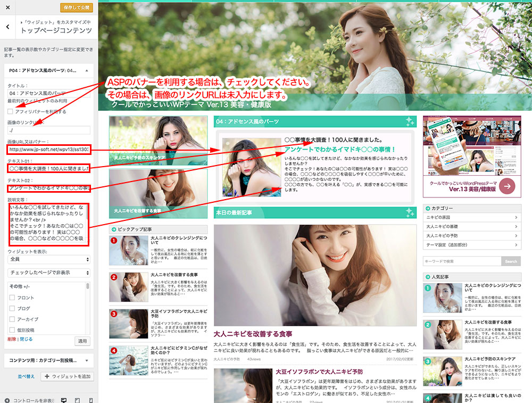Click the pink arrow circle on sidebar banner

coord(507,186)
